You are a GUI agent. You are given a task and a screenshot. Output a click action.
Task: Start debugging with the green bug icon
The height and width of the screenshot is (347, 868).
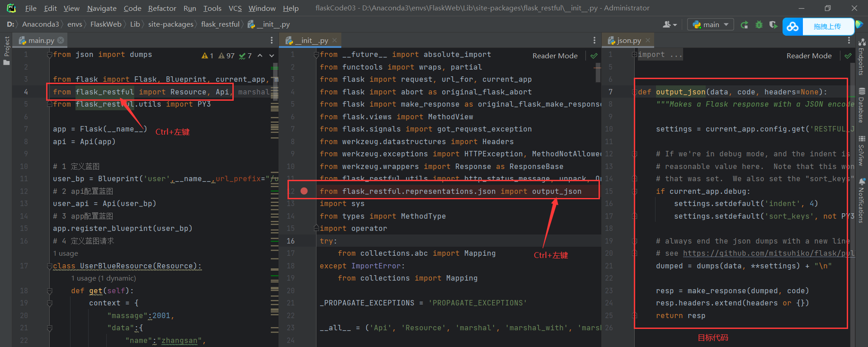(x=759, y=24)
